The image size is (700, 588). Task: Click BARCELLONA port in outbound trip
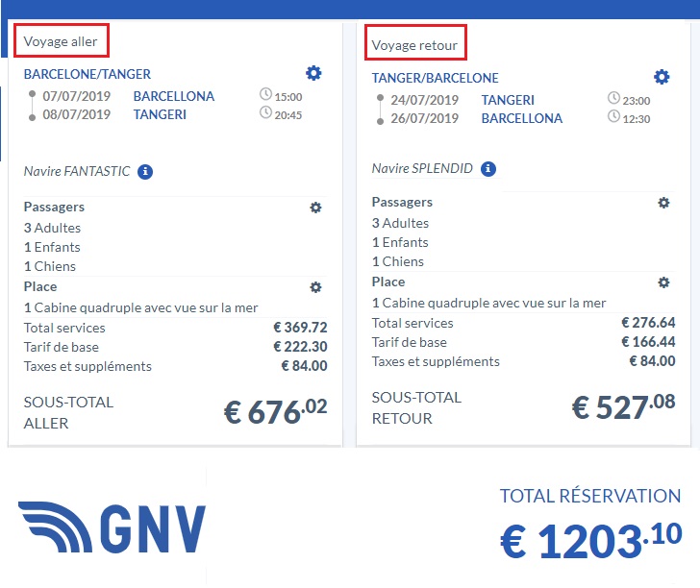pos(174,96)
